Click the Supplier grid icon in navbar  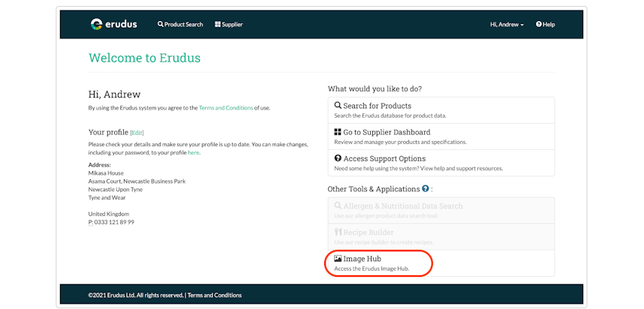218,24
